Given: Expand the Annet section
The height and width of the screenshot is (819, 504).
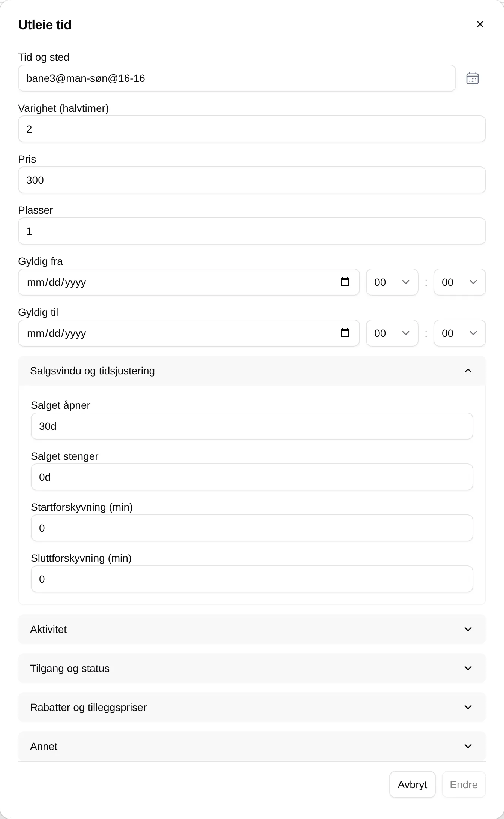Looking at the screenshot, I should click(x=252, y=746).
